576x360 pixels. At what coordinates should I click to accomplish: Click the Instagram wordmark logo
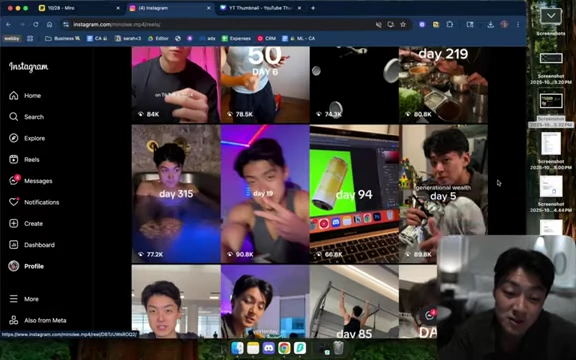pos(29,66)
